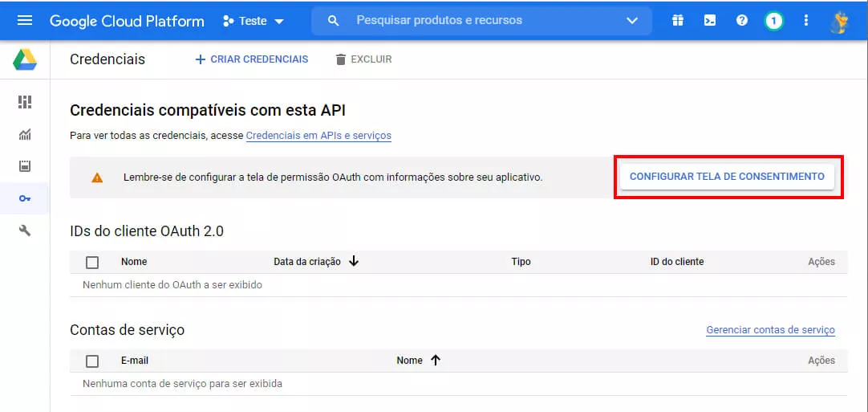This screenshot has width=868, height=412.
Task: Open the wrench tools sidebar icon
Action: click(x=25, y=230)
